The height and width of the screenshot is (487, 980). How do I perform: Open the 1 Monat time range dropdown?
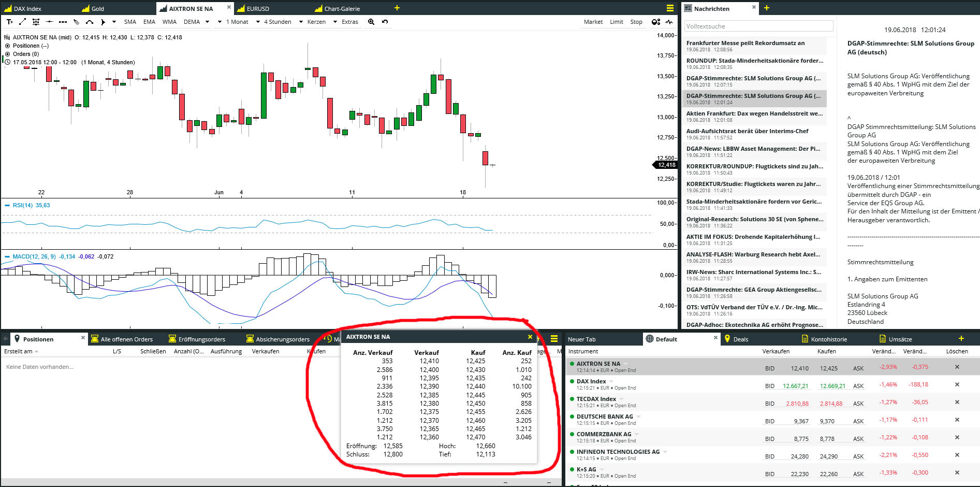[x=237, y=22]
